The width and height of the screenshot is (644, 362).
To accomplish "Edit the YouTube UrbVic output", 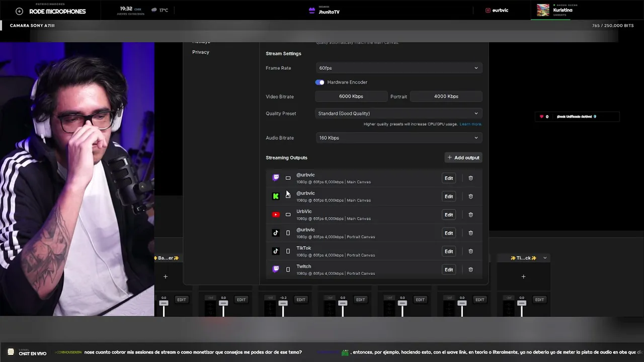I will click(x=449, y=215).
